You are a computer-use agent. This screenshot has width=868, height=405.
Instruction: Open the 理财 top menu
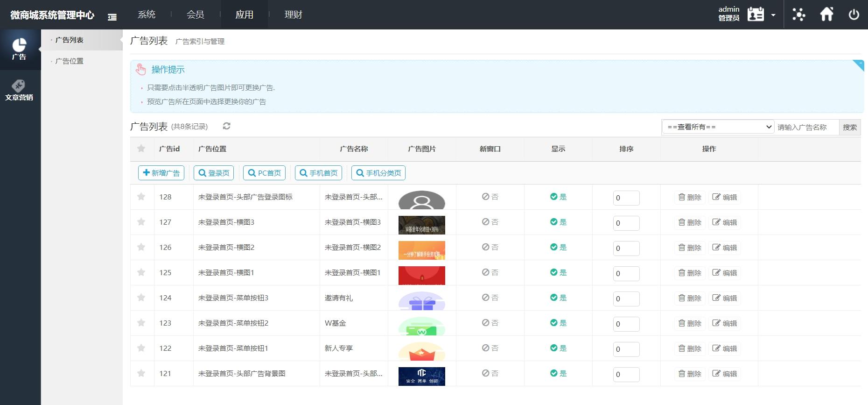(x=293, y=14)
